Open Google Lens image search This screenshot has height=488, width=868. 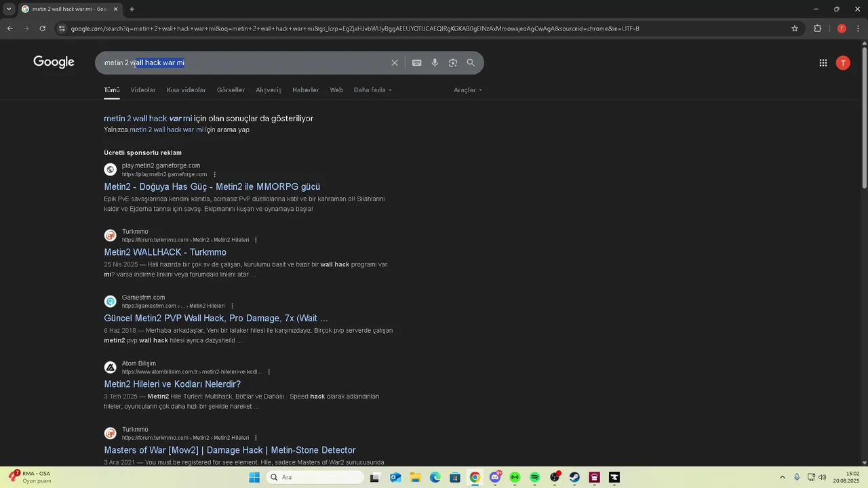[x=452, y=63]
